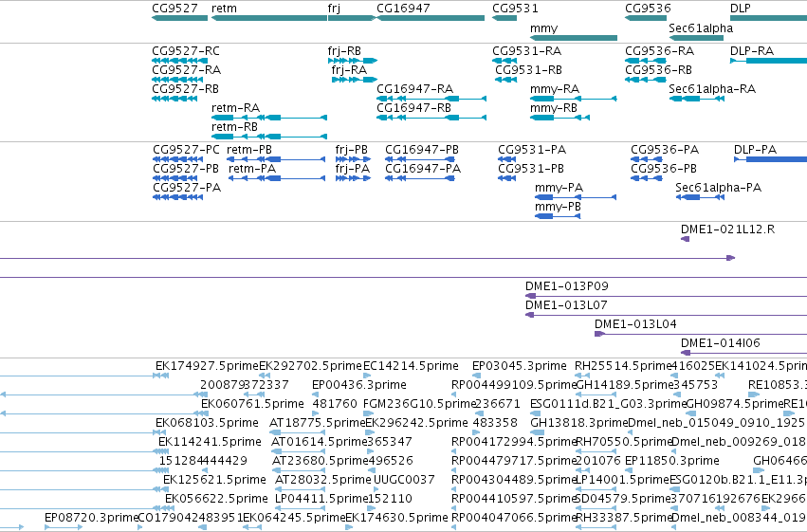Click the CG9531-PA protein label
The image size is (807, 532).
(532, 150)
